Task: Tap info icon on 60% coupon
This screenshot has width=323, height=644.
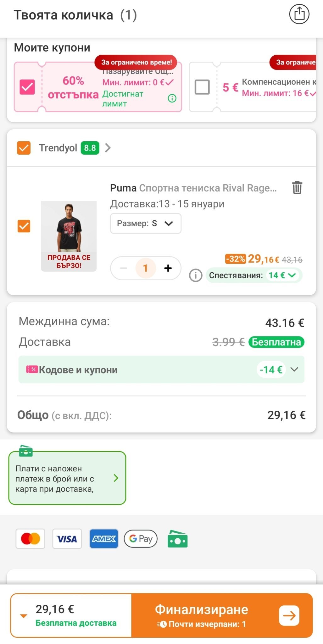Action: [x=172, y=98]
